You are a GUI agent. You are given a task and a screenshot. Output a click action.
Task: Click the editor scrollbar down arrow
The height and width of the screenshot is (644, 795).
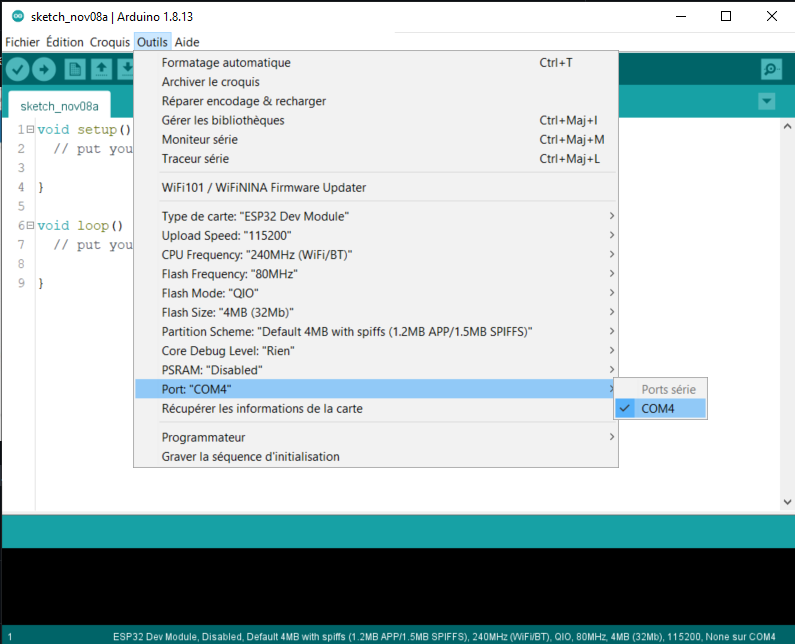coord(787,502)
